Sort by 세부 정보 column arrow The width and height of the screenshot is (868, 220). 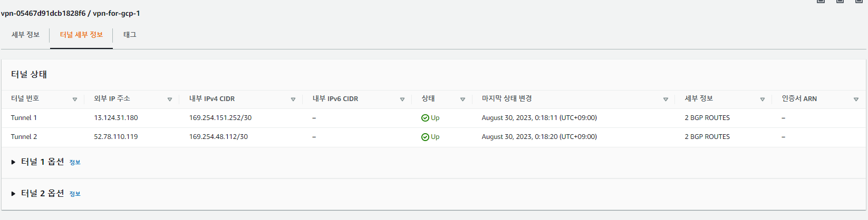[763, 99]
